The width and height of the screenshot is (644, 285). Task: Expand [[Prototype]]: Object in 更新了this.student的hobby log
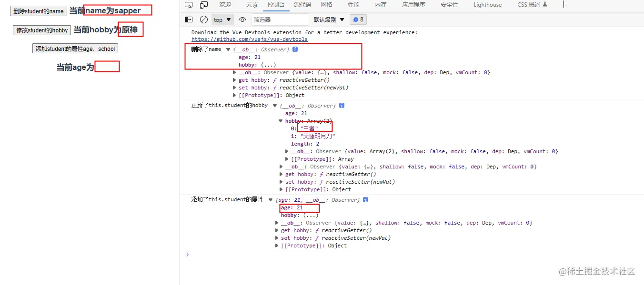coord(281,189)
